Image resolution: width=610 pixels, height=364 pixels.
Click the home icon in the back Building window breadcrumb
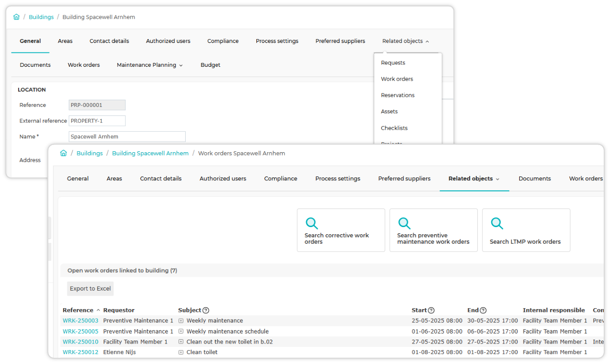tap(17, 17)
